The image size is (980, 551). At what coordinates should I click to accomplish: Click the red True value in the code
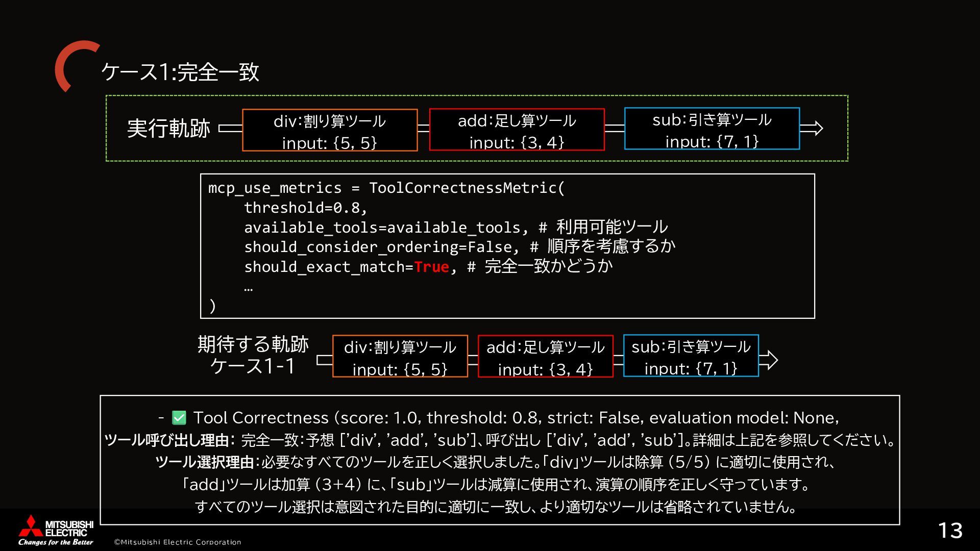click(x=431, y=267)
